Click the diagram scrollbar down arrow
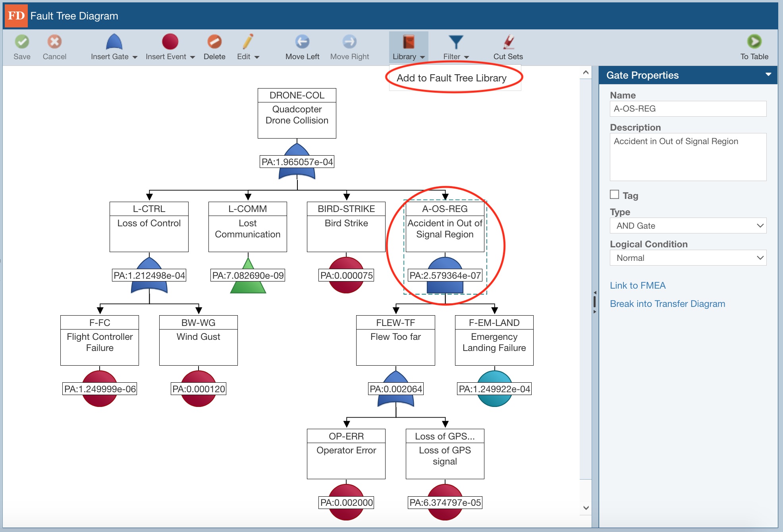Screen dimensions: 783x532 coord(585,507)
